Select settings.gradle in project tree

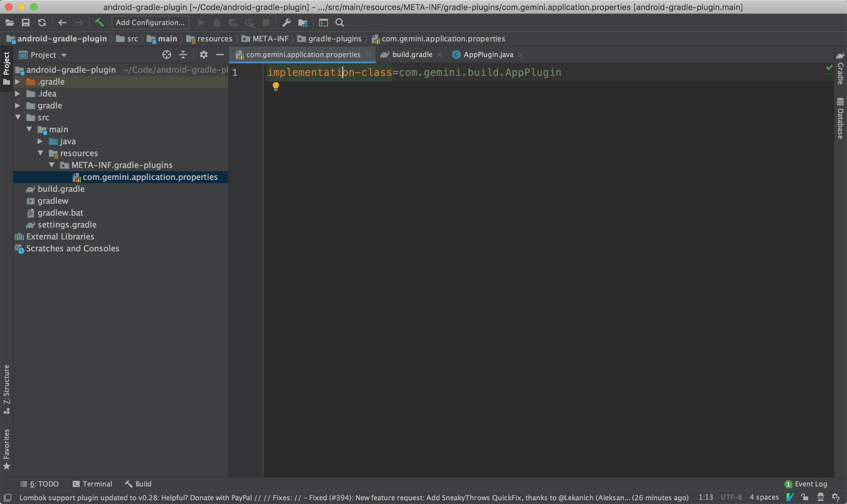[x=67, y=225]
